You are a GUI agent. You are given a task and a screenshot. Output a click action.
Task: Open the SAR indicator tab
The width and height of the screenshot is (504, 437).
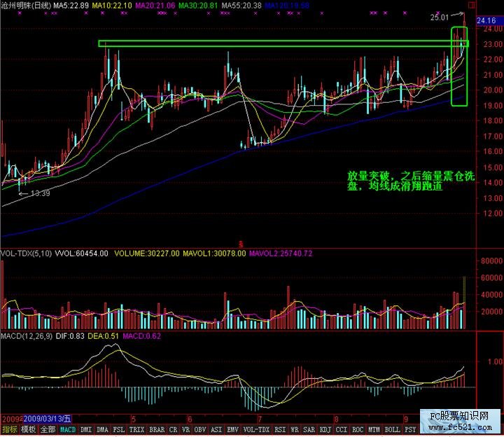309,429
